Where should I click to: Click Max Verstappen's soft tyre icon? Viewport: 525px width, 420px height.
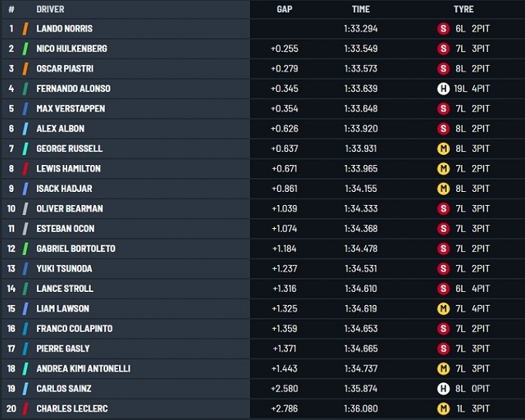click(443, 108)
